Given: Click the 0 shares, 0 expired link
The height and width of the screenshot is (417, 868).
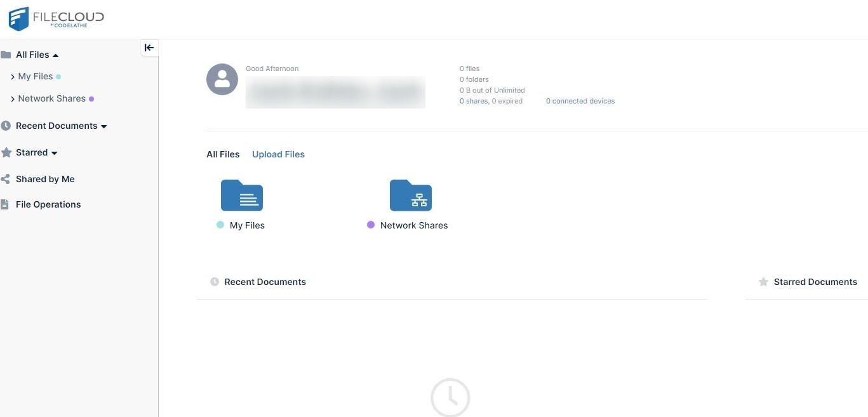Looking at the screenshot, I should click(x=490, y=101).
